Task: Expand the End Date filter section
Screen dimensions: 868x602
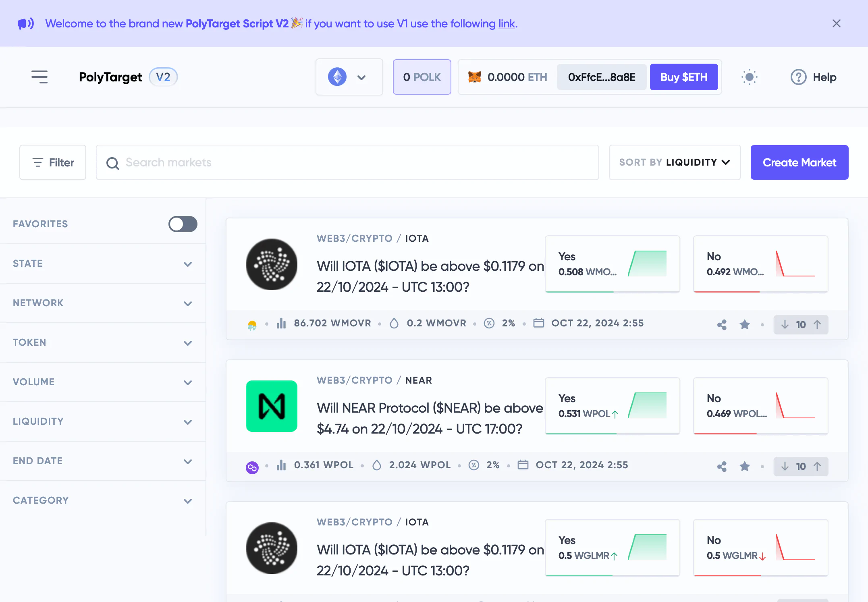Action: tap(103, 461)
